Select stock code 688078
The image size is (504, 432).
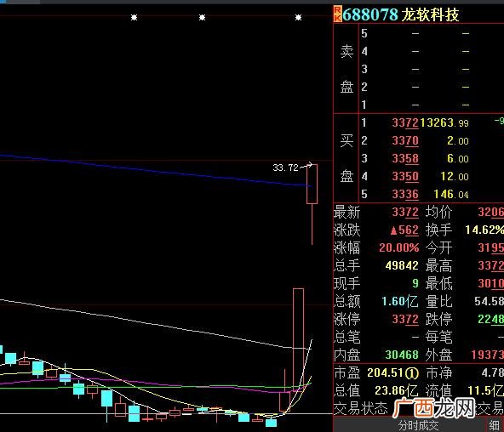pyautogui.click(x=370, y=14)
